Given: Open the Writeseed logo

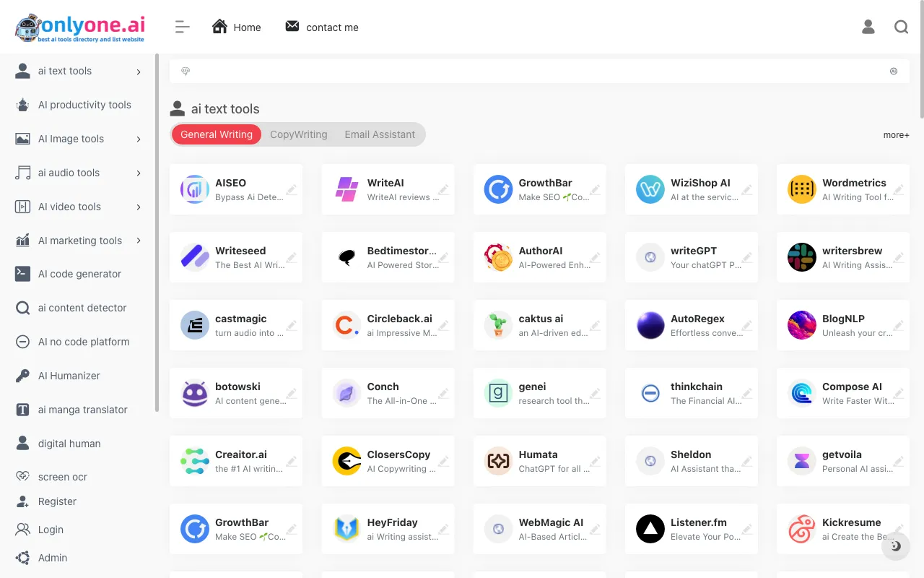Looking at the screenshot, I should pos(195,257).
